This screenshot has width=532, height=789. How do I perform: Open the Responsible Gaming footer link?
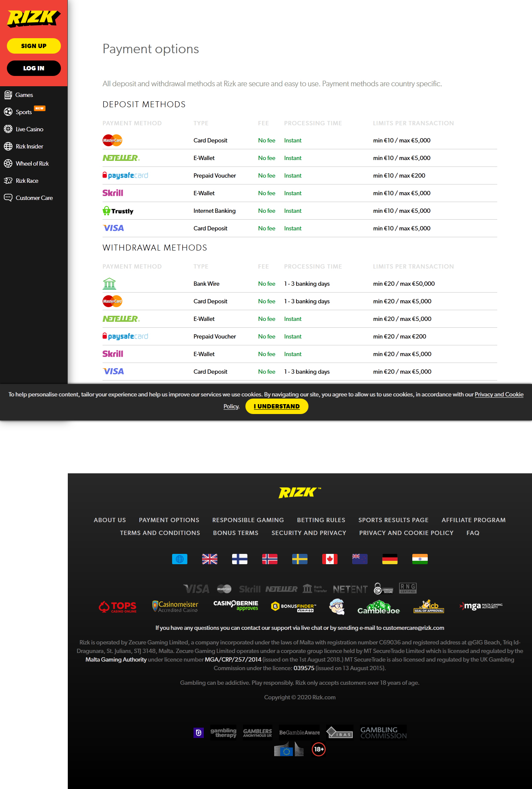248,520
